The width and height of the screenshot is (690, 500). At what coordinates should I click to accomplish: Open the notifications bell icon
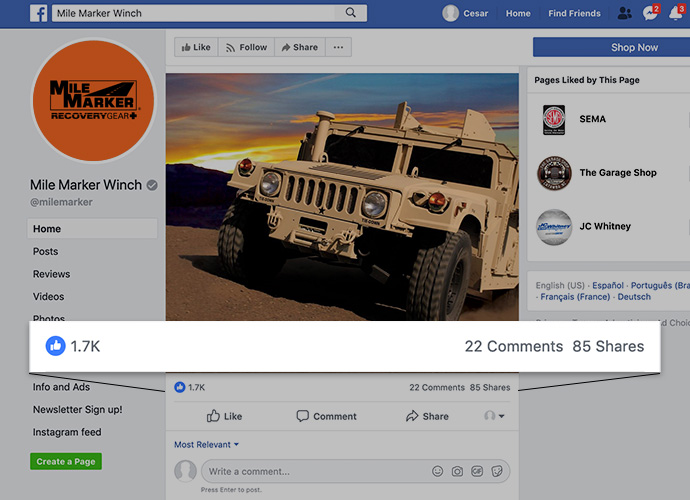676,13
